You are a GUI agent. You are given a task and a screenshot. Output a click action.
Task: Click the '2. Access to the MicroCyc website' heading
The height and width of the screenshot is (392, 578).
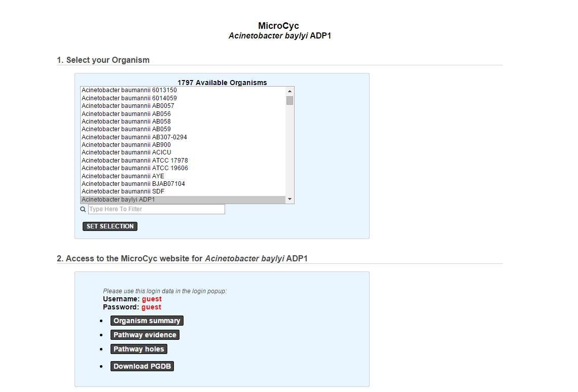click(182, 258)
